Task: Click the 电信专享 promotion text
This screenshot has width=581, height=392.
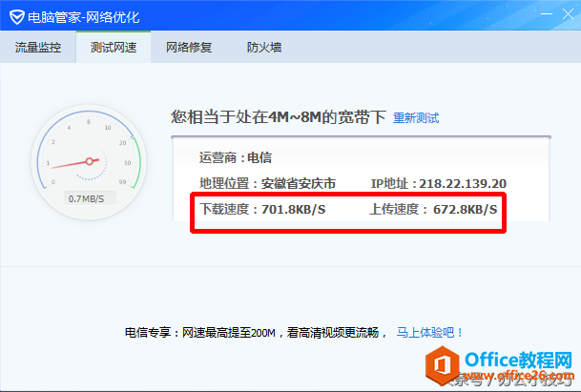Action: click(256, 332)
